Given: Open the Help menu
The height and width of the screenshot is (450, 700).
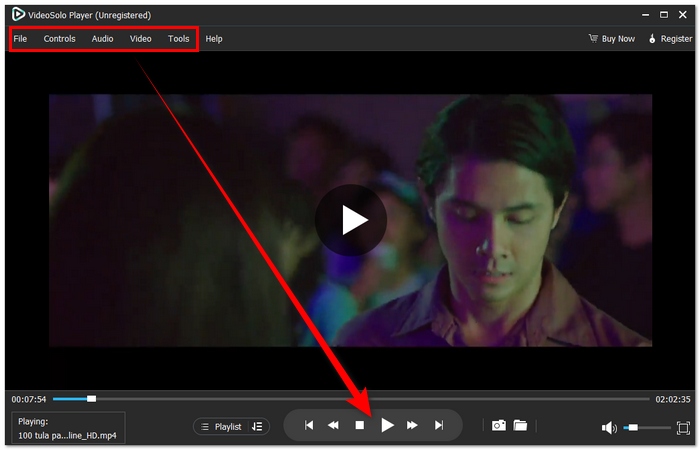Looking at the screenshot, I should tap(214, 39).
